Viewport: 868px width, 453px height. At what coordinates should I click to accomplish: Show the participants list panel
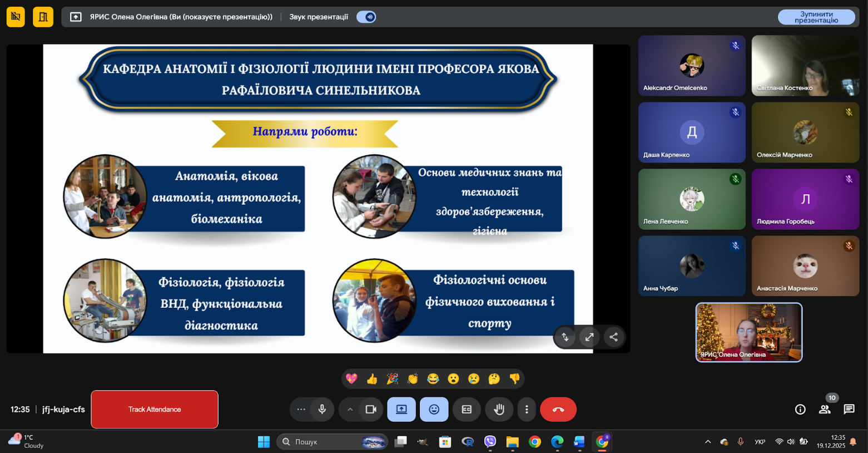click(x=825, y=410)
